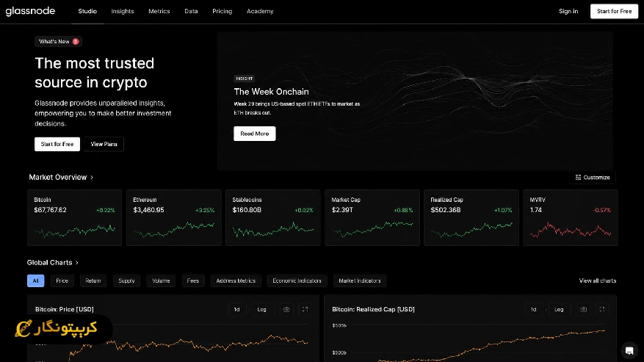This screenshot has height=362, width=644.
Task: Click the $67,767.62 Bitcoin price
Action: click(x=50, y=210)
